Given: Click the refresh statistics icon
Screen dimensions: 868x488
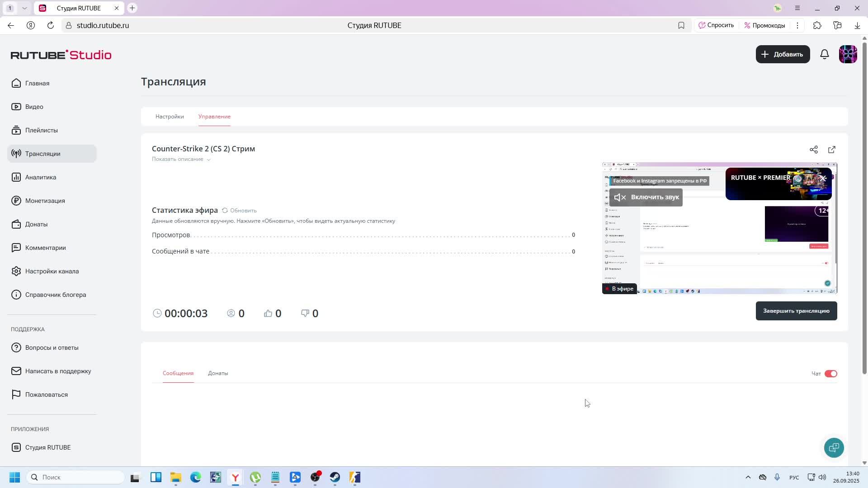Looking at the screenshot, I should 225,211.
